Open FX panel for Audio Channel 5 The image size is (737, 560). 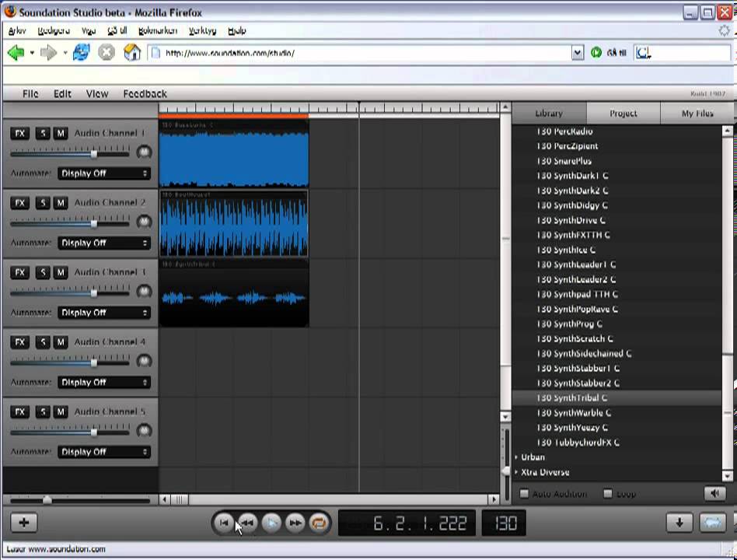[x=19, y=412]
